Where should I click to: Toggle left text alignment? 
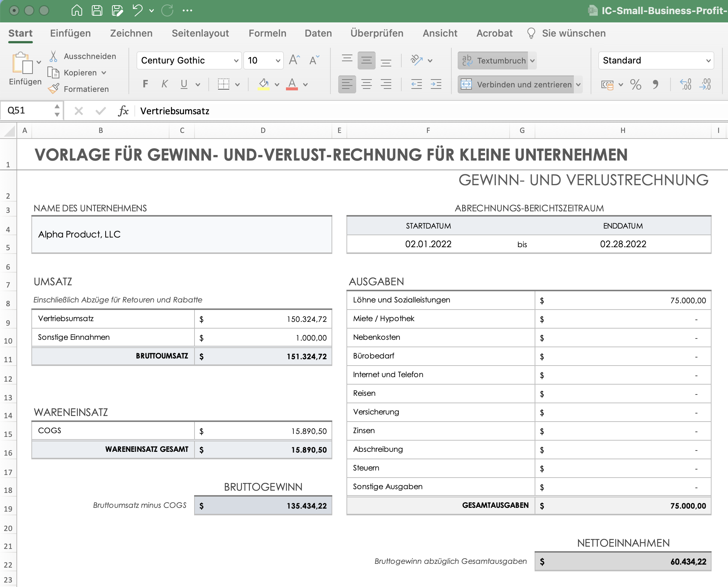click(x=347, y=84)
